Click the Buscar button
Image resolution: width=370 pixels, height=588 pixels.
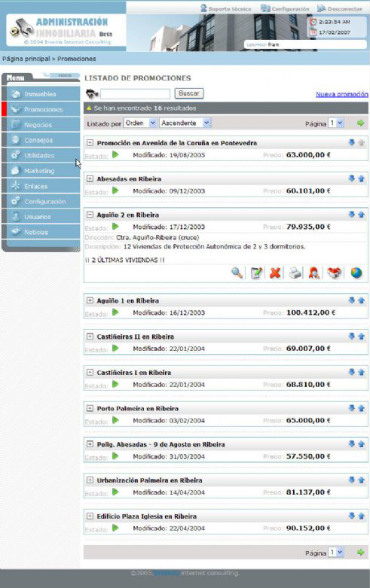point(189,93)
